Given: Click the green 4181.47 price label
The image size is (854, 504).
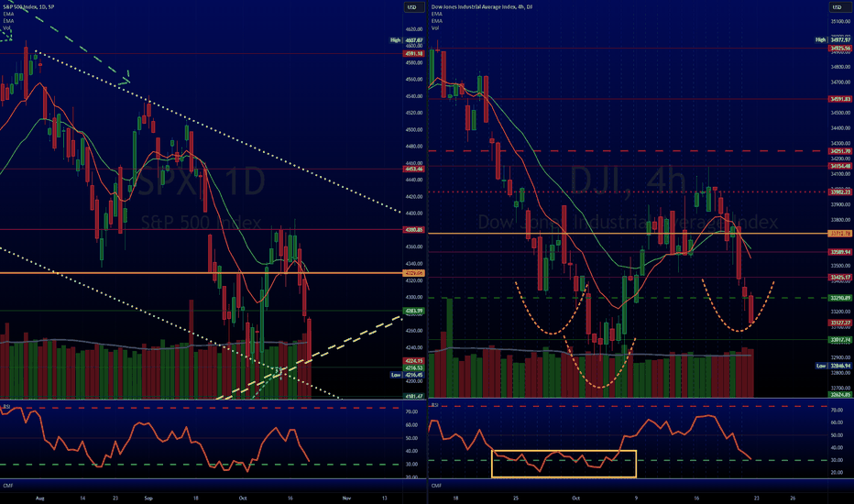Looking at the screenshot, I should click(x=413, y=396).
